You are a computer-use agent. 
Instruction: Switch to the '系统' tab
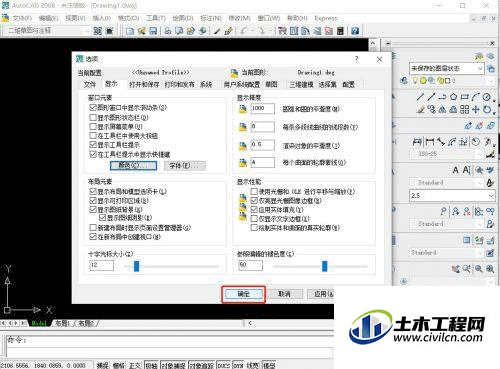[206, 85]
